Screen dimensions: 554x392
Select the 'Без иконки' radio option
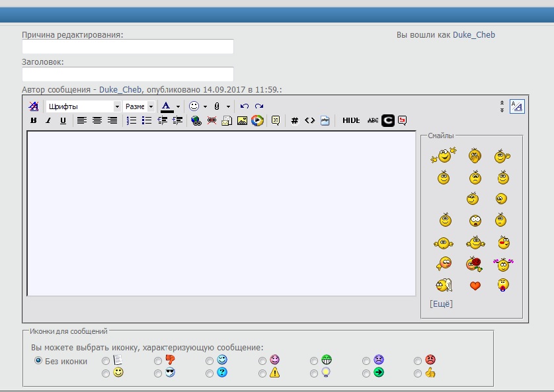38,361
